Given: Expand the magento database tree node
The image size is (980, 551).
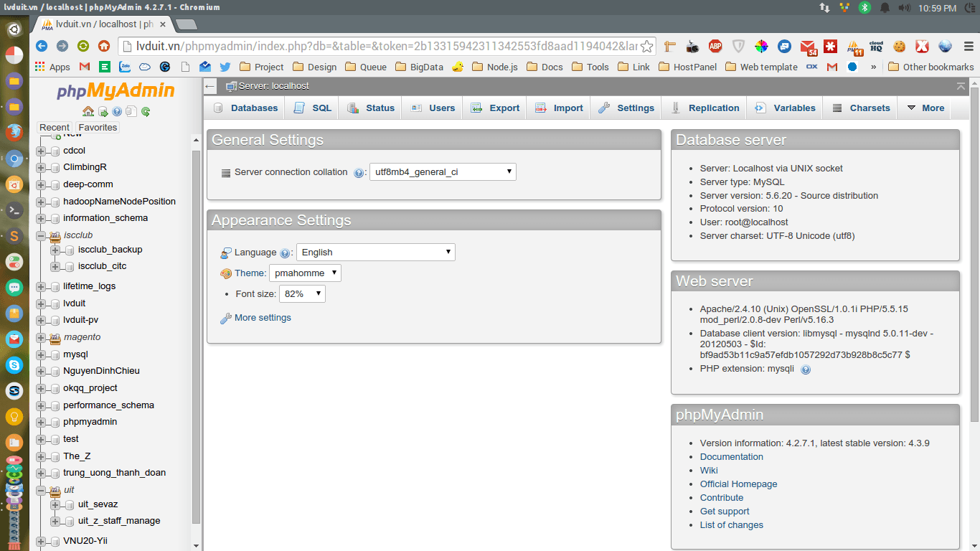Looking at the screenshot, I should click(42, 336).
